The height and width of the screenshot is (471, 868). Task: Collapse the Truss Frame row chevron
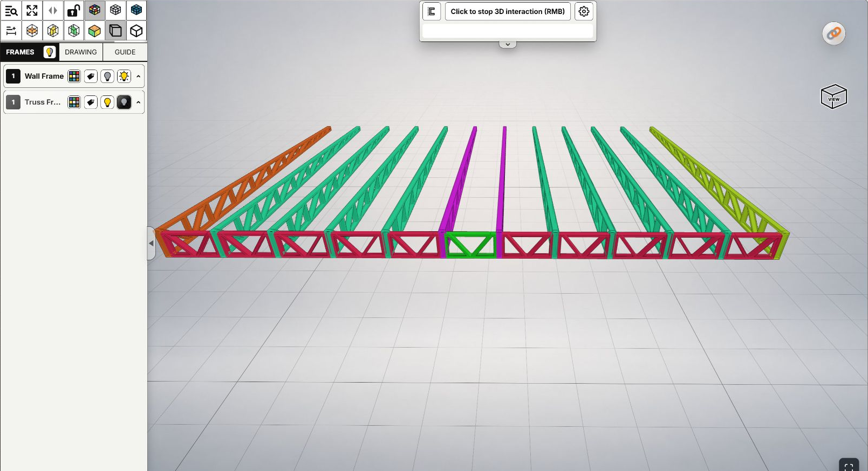coord(139,102)
